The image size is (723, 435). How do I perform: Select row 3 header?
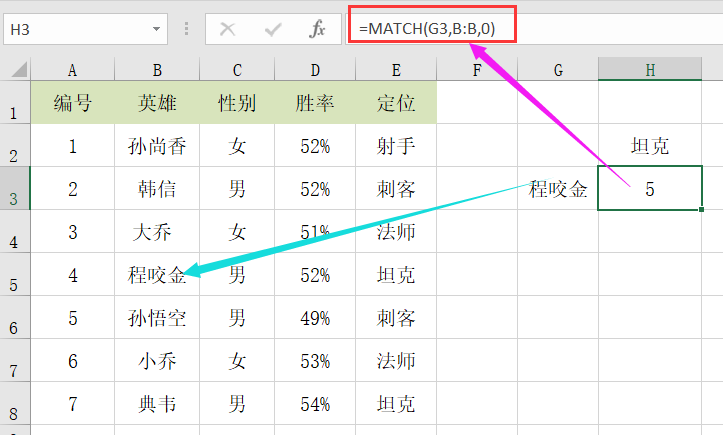click(15, 188)
